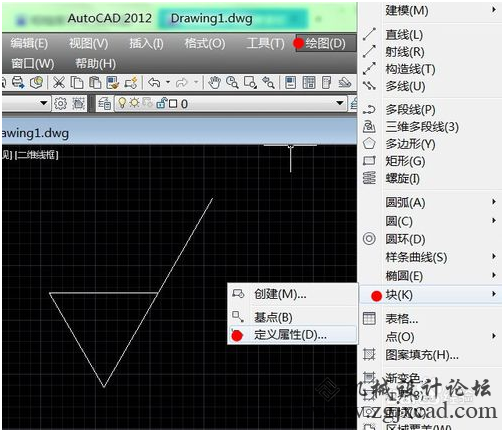This screenshot has width=504, height=432.
Task: Click the Copy icon in toolbar
Action: pos(77,82)
